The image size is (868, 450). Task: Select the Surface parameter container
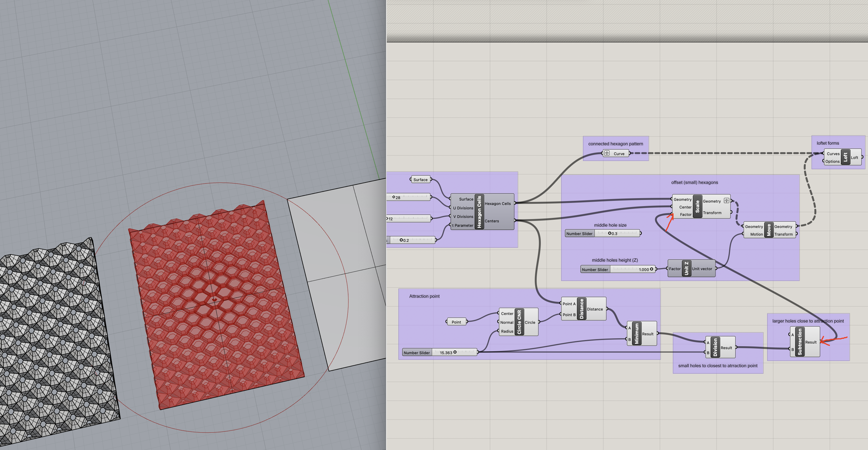click(x=420, y=180)
